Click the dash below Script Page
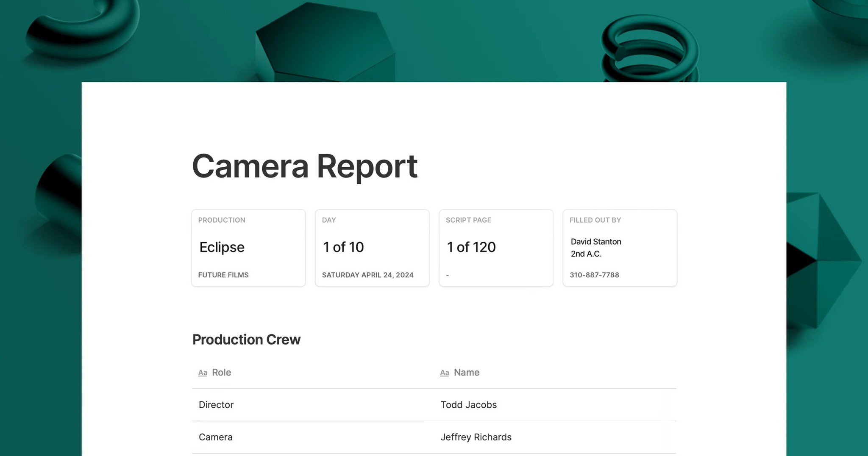The width and height of the screenshot is (868, 456). tap(448, 275)
